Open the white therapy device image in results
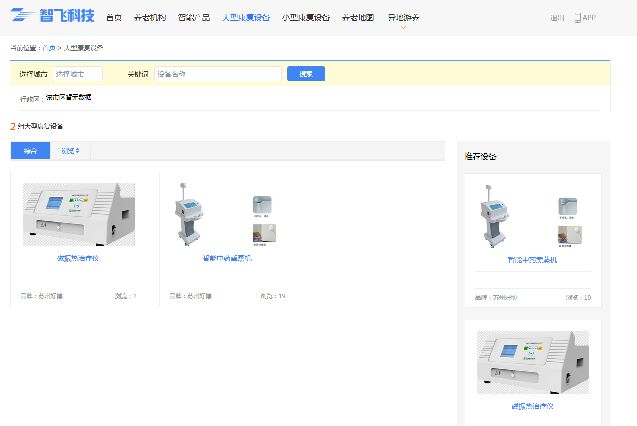The image size is (637, 426). pos(79,214)
